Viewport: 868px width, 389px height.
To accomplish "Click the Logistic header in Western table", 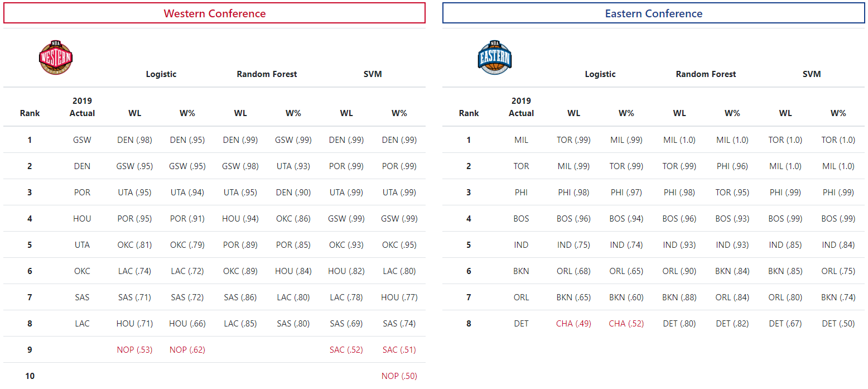I will pyautogui.click(x=161, y=74).
